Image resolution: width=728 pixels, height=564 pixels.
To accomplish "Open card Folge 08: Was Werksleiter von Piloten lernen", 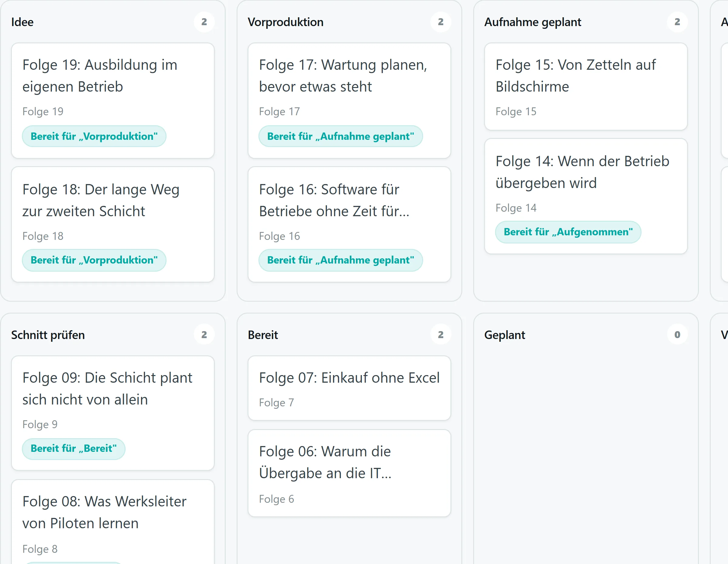I will [113, 522].
